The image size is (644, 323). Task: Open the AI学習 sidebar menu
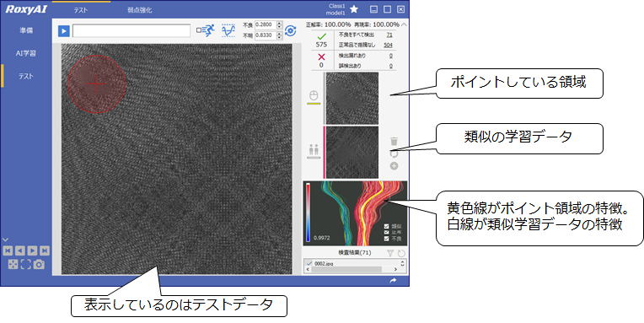click(x=25, y=53)
